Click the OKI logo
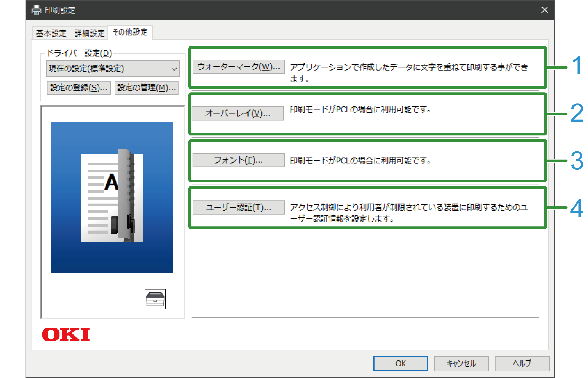 click(x=66, y=334)
